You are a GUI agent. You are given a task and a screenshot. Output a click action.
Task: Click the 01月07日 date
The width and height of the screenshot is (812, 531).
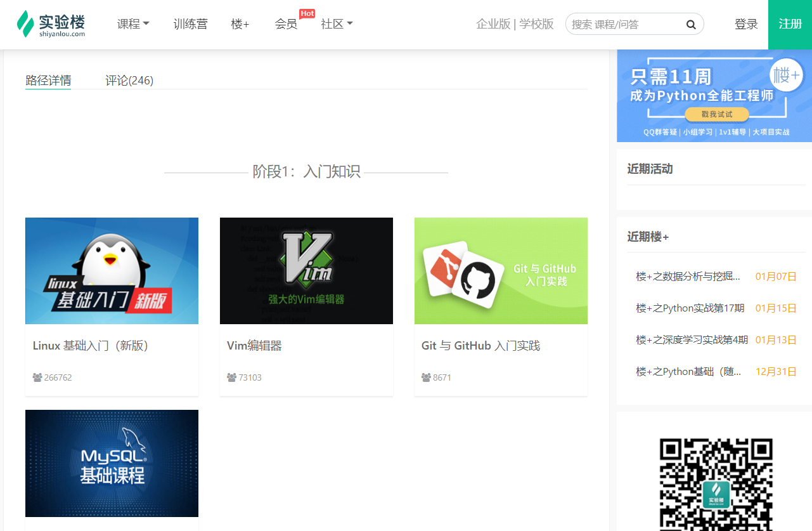776,277
